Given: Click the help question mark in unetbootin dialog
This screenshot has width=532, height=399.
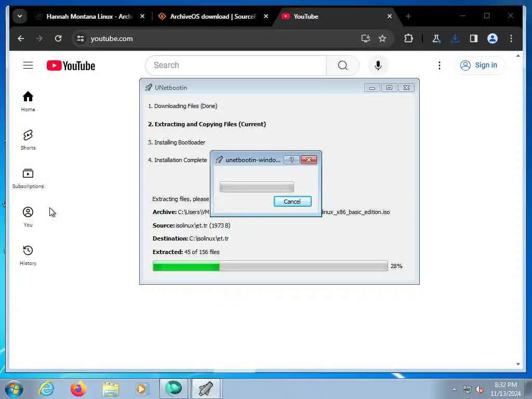Looking at the screenshot, I should [291, 160].
